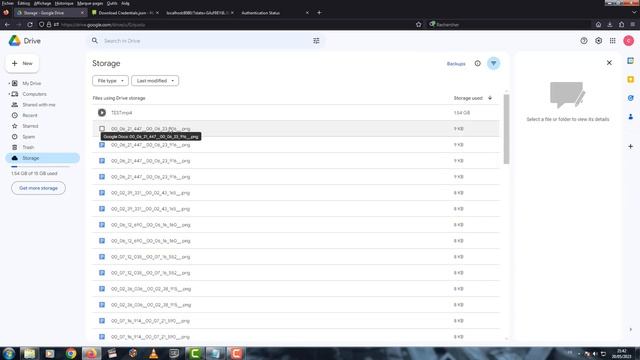The width and height of the screenshot is (640, 360).
Task: Open the extensions icon in Firefox toolbar
Action: (621, 24)
